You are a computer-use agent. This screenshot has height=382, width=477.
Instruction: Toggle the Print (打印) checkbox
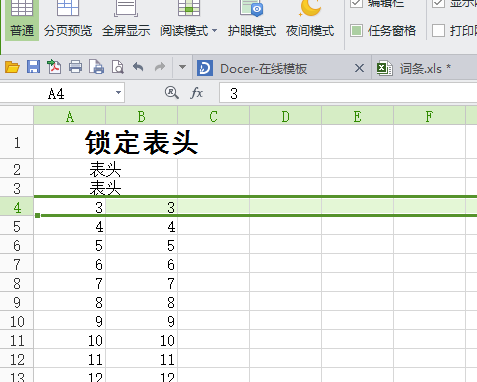438,31
